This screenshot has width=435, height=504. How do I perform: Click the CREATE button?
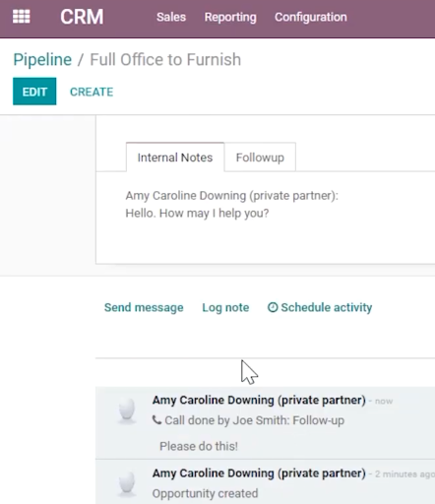(x=92, y=92)
